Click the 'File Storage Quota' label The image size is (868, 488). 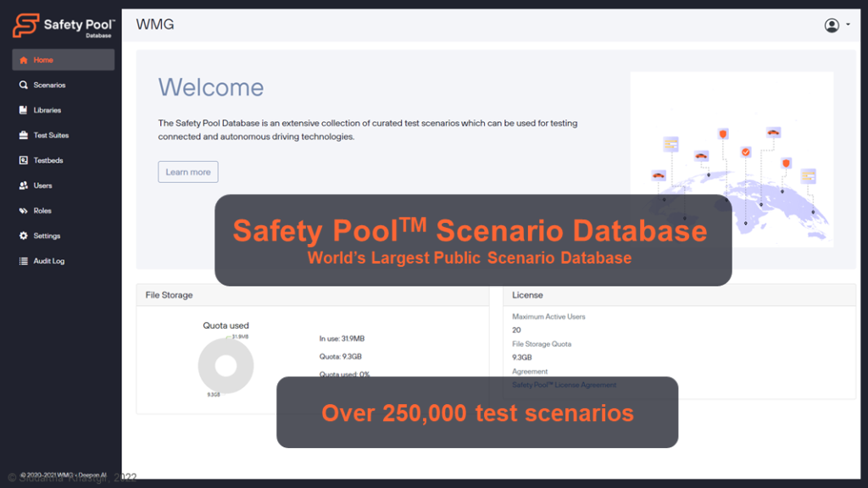tap(542, 344)
